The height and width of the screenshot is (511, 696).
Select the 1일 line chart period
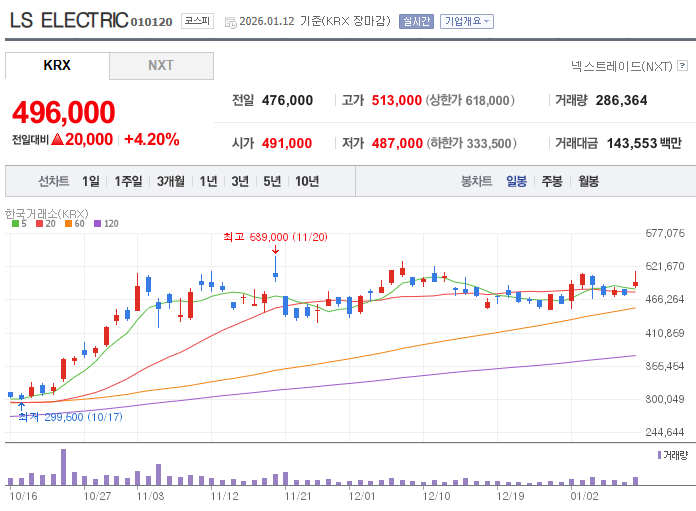91,181
